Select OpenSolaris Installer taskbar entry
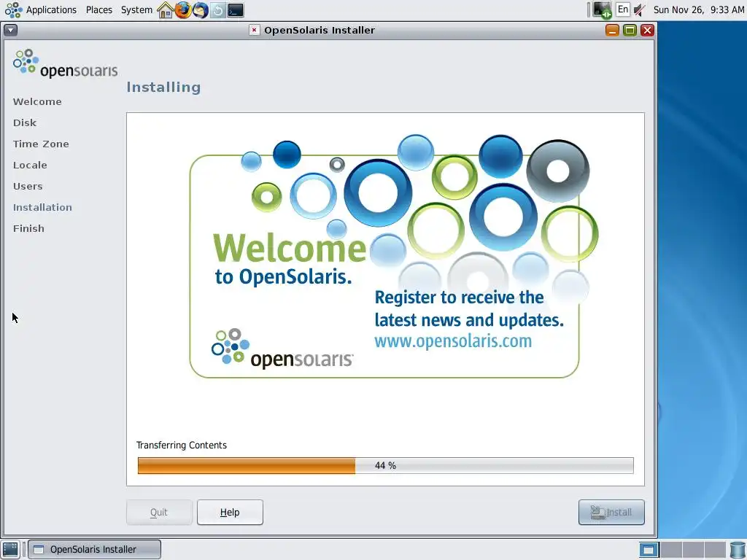The image size is (747, 560). [x=94, y=550]
